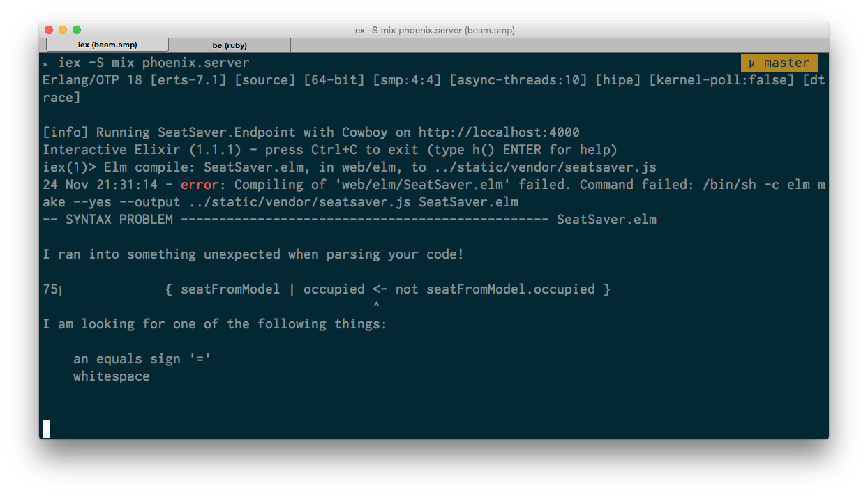This screenshot has width=868, height=495.
Task: Click the SYNTAX PROBLEM heading text
Action: [119, 220]
